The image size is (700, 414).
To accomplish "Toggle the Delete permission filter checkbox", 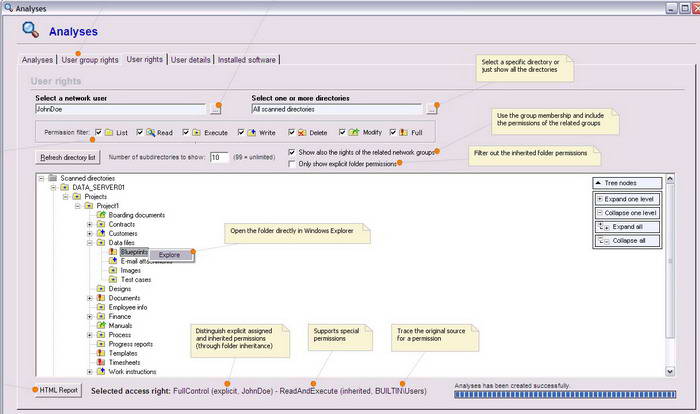I will pos(292,132).
